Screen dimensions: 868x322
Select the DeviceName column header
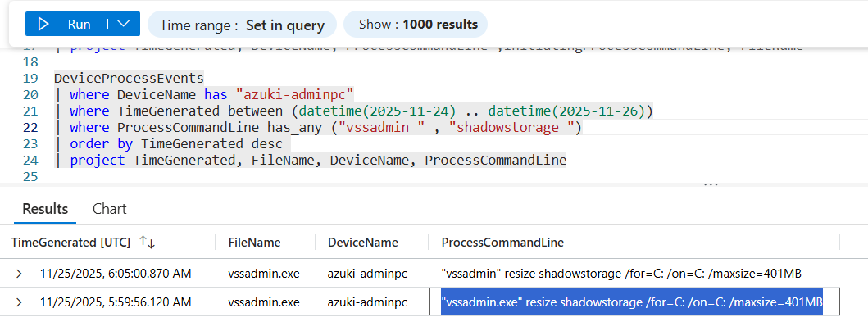click(x=362, y=243)
